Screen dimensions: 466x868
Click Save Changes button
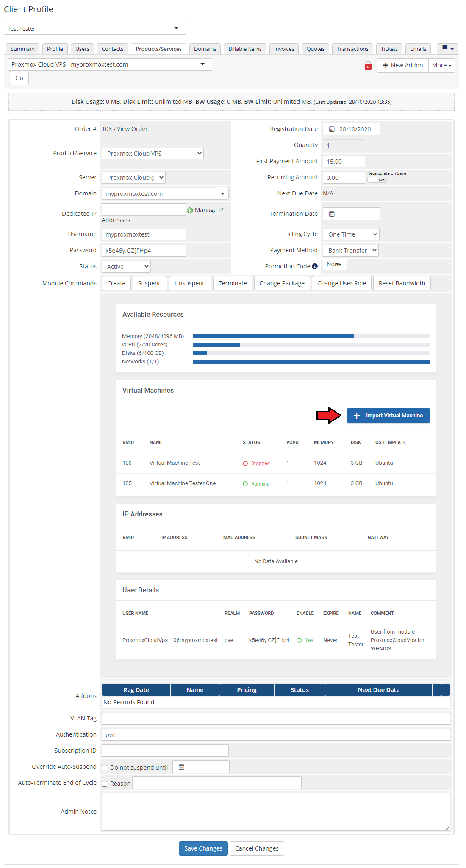(203, 848)
